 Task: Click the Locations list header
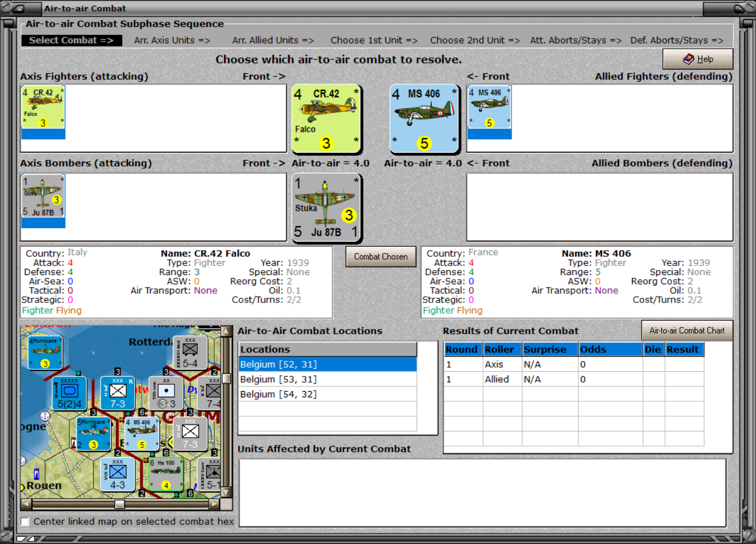pos(328,350)
